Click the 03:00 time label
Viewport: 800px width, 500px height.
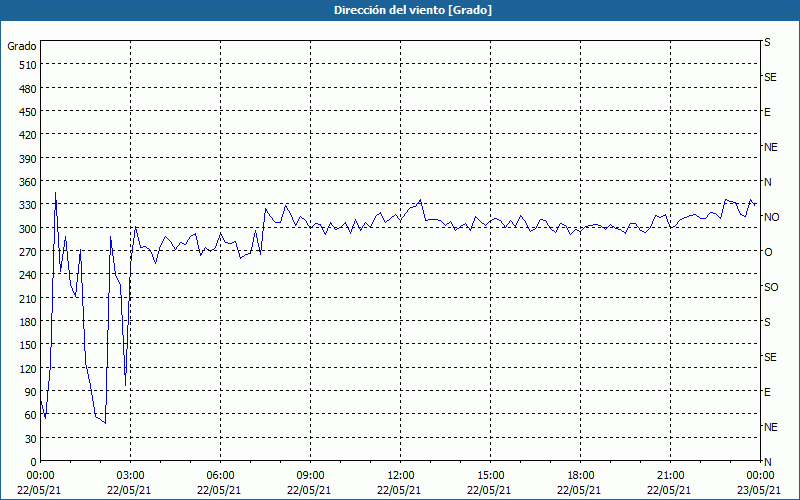tap(130, 476)
